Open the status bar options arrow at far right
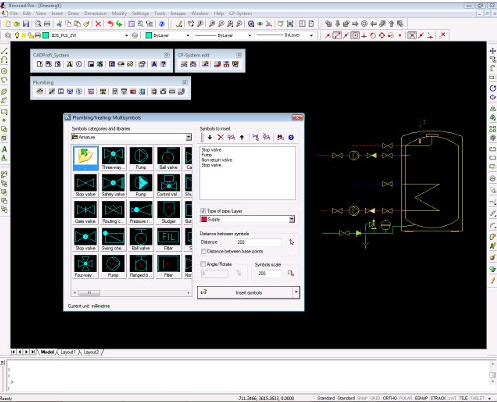Viewport: 497px width, 402px height. pos(489,398)
